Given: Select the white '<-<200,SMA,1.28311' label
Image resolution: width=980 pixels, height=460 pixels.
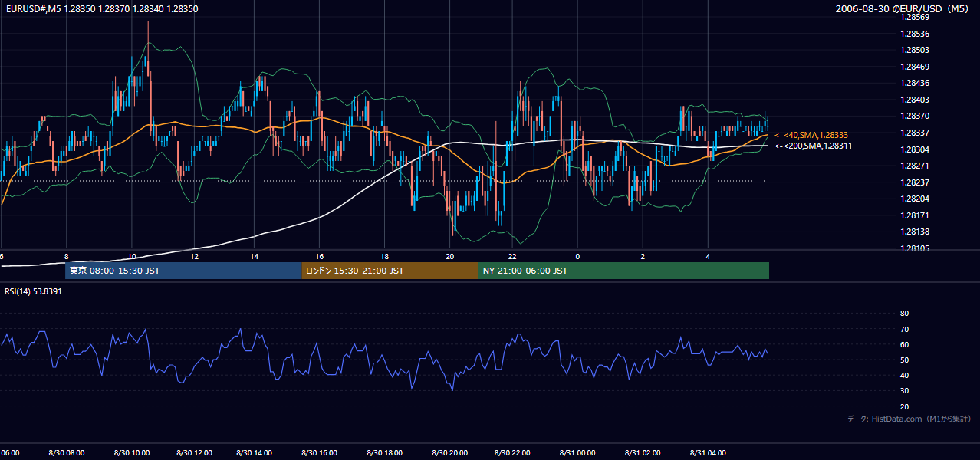Looking at the screenshot, I should (x=814, y=146).
